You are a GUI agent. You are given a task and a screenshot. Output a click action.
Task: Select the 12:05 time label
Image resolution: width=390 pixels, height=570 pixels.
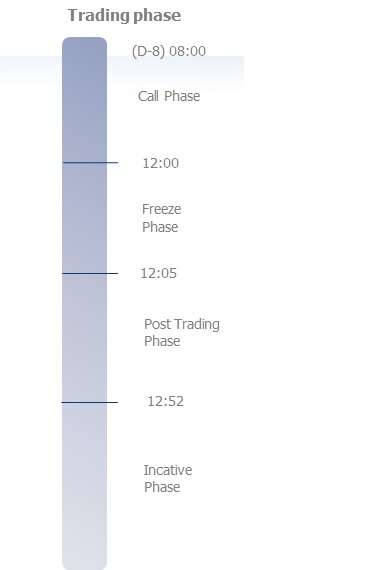[159, 273]
